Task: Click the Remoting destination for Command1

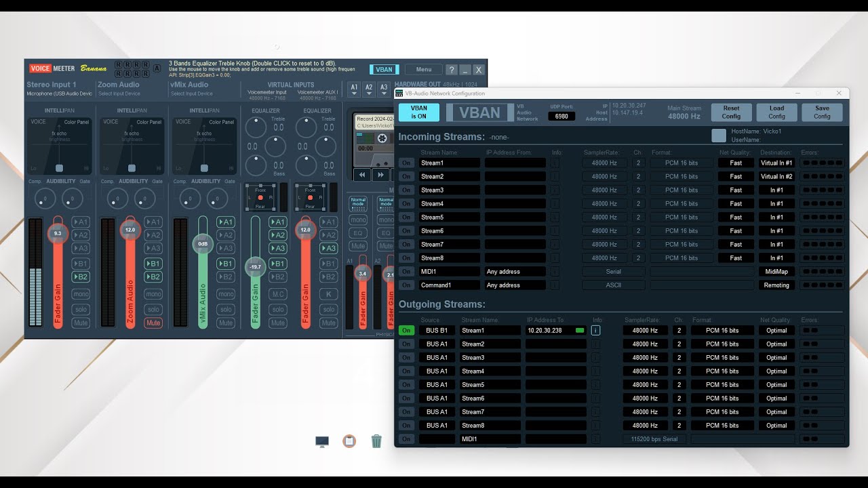Action: [776, 285]
